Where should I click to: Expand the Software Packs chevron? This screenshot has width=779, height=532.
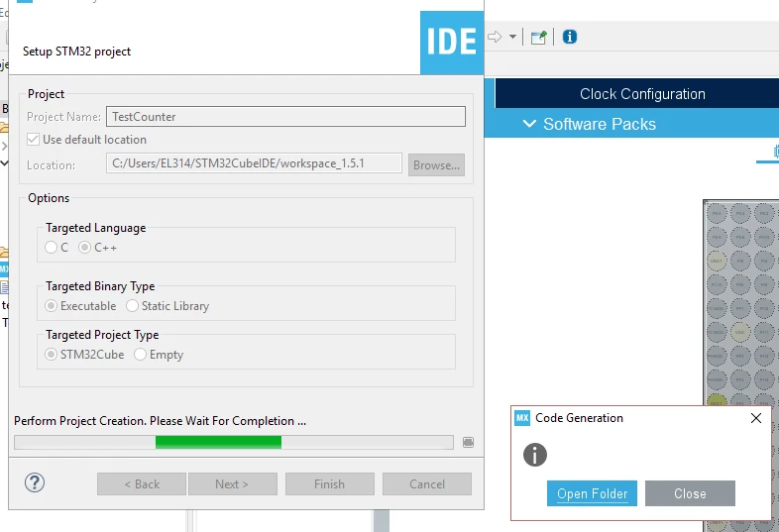coord(529,124)
